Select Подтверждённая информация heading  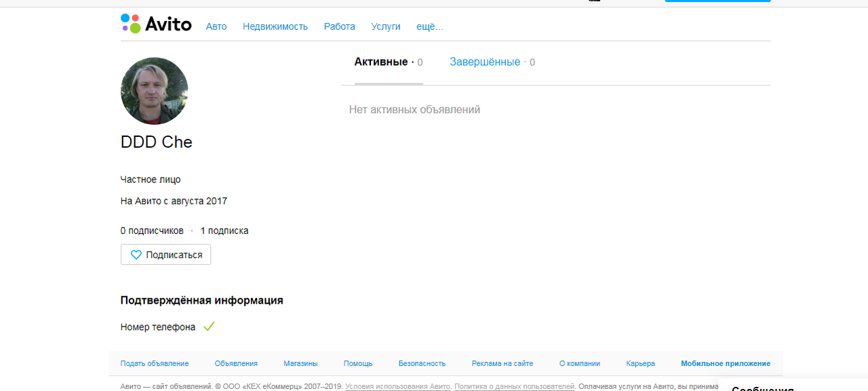[202, 300]
